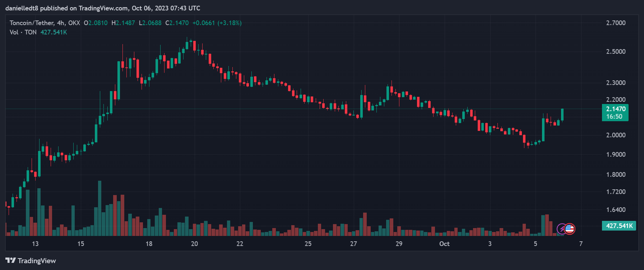Click the Oct month label on time axis

click(445, 244)
